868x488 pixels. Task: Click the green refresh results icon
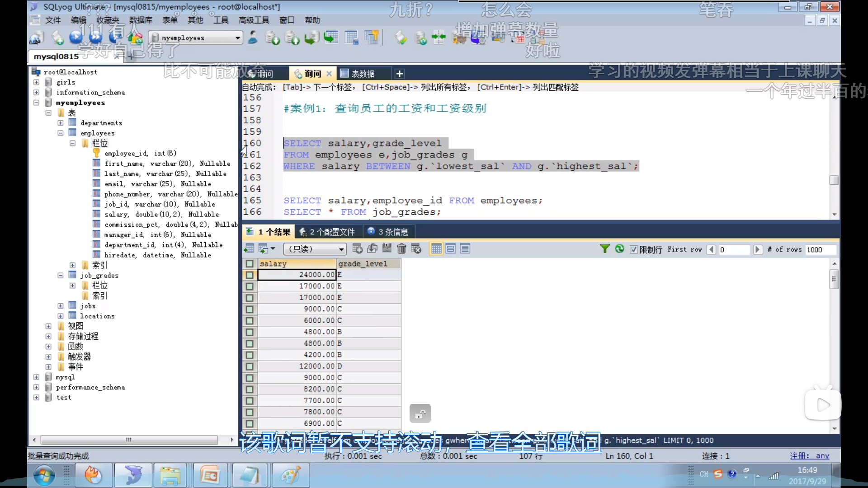tap(619, 249)
